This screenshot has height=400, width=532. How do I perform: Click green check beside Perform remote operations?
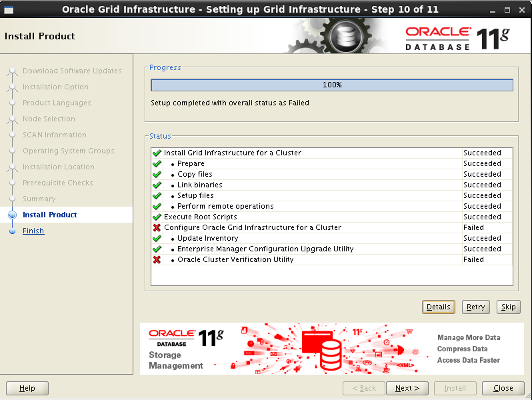point(157,206)
